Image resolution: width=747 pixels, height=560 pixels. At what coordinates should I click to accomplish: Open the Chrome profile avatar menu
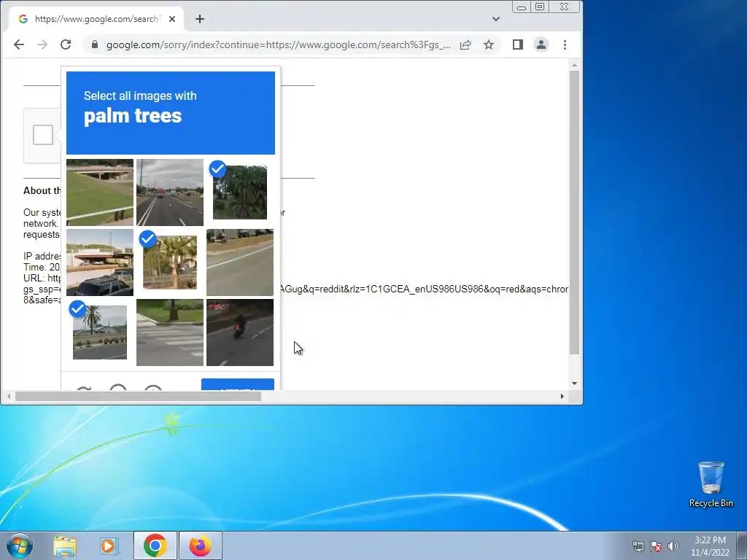point(541,44)
